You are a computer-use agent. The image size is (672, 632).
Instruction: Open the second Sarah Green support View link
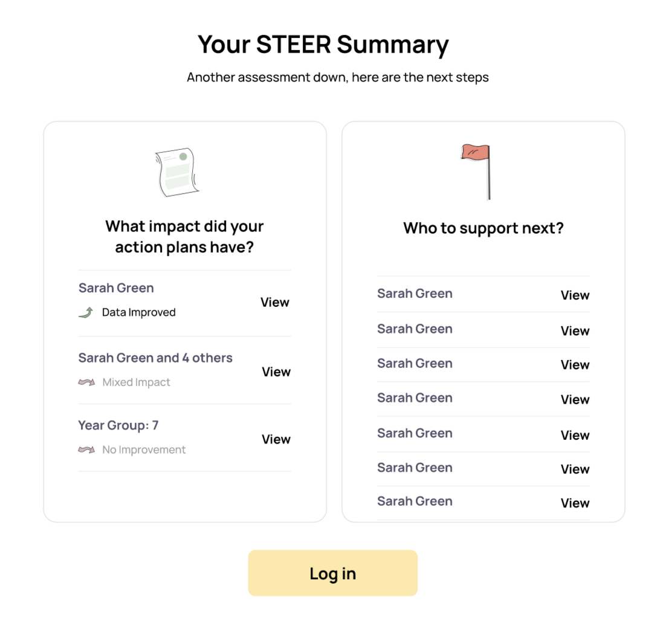click(x=575, y=331)
